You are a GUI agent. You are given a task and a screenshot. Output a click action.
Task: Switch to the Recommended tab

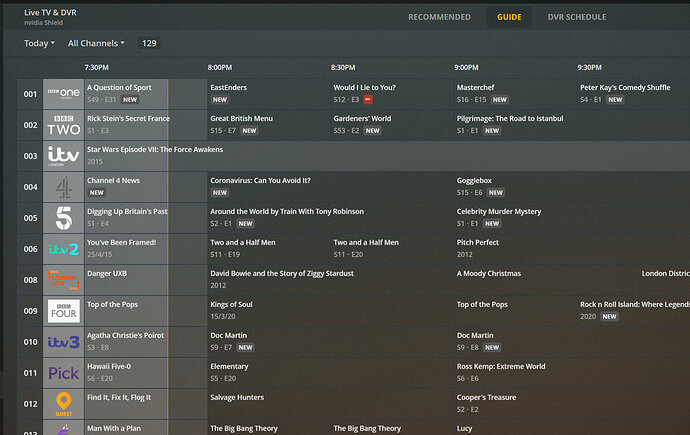(x=439, y=17)
